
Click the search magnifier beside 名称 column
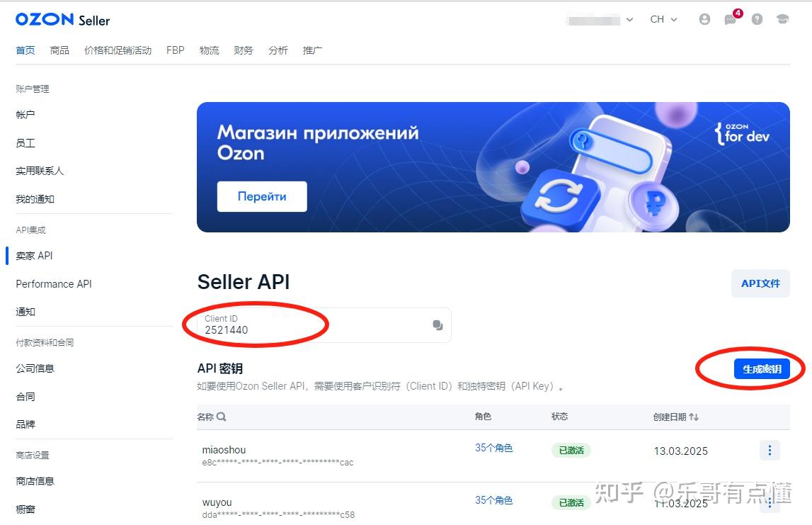(x=222, y=417)
